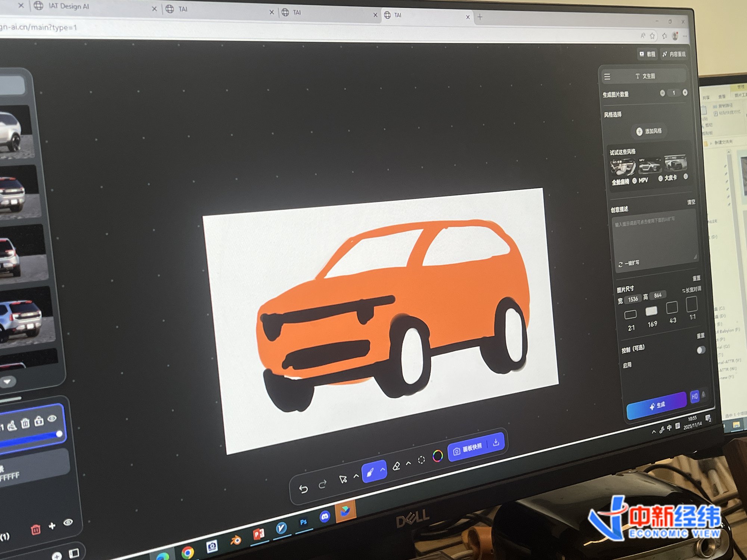Open the rainbow ring color picker
This screenshot has height=560, width=747.
tap(438, 455)
